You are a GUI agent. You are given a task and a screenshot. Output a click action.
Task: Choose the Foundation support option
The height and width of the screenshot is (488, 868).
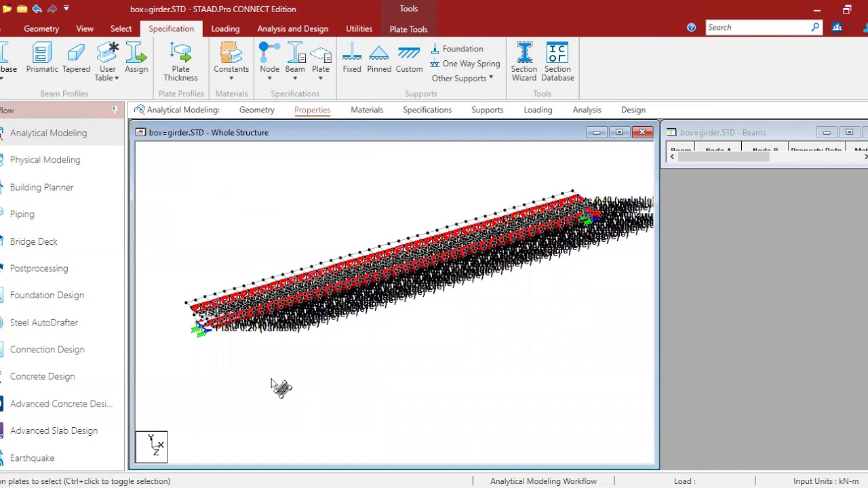click(456, 49)
